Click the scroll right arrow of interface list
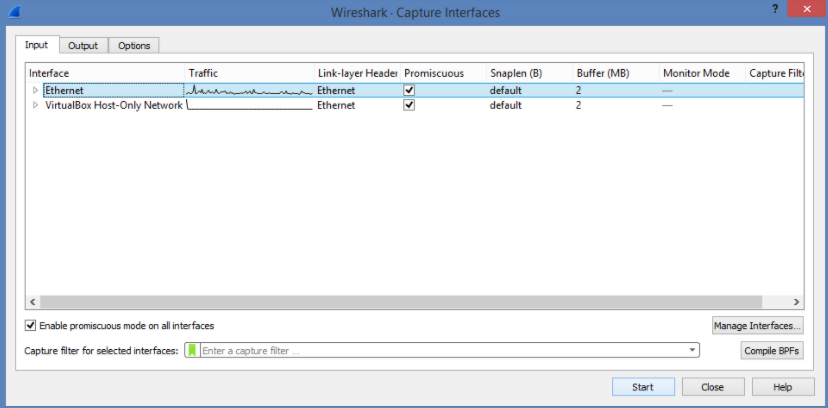 (796, 302)
